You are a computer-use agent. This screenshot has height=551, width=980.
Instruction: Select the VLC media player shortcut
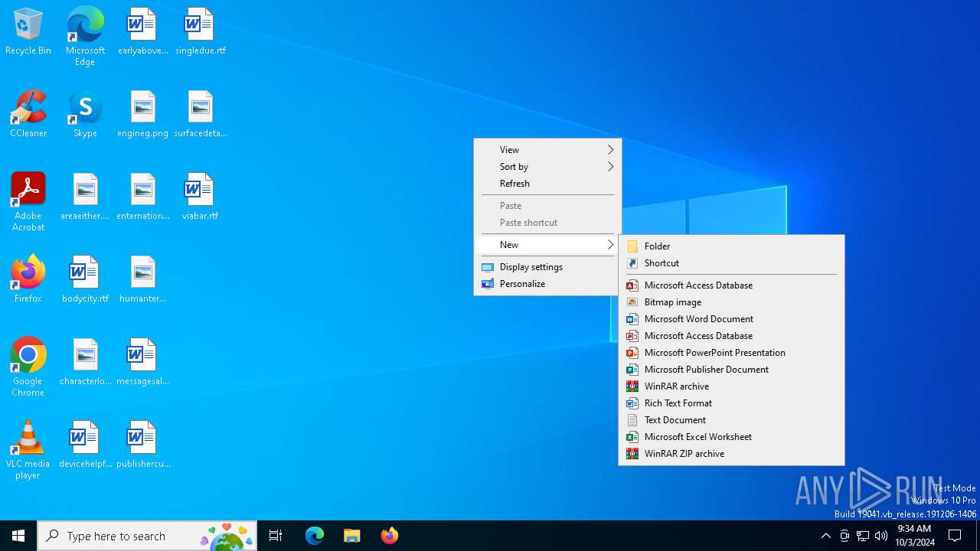click(x=28, y=450)
